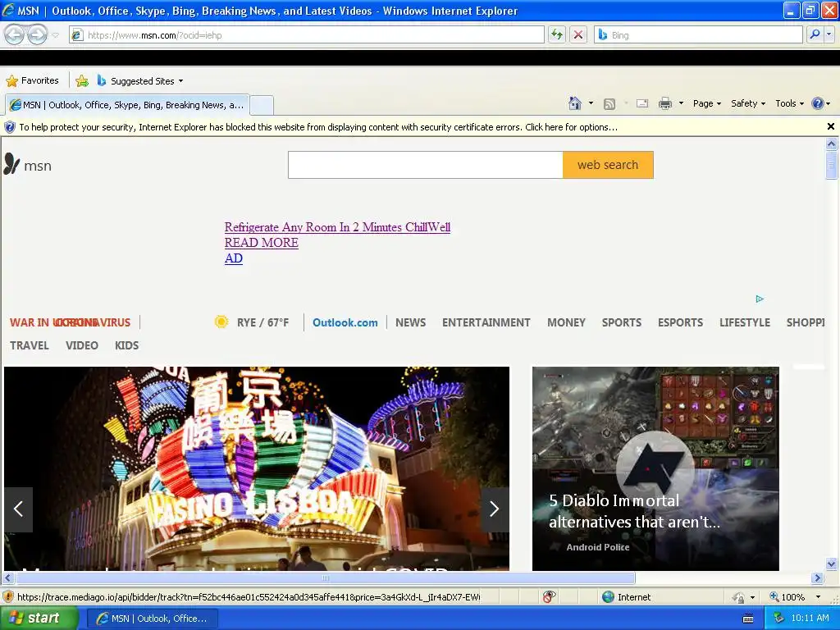840x630 pixels.
Task: Follow the READ MORE link
Action: click(x=262, y=243)
